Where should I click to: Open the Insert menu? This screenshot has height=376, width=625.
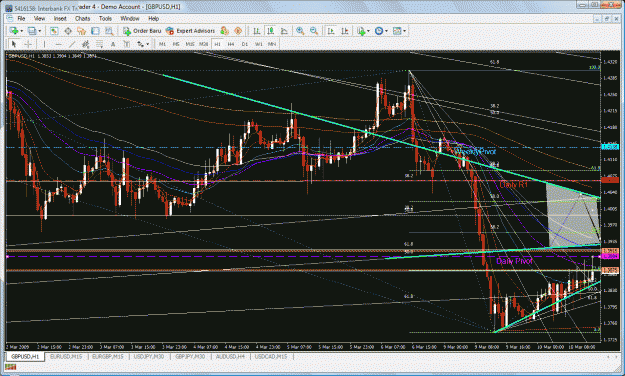(x=60, y=18)
